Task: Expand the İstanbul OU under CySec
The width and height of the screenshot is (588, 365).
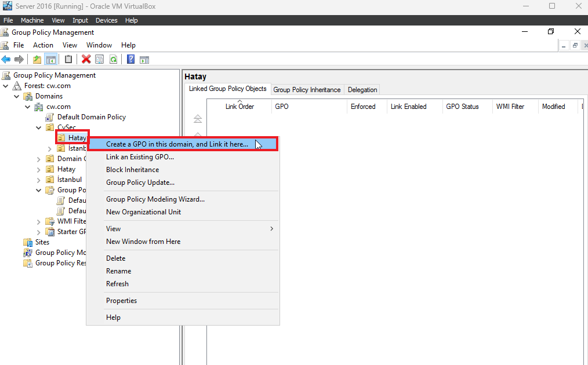Action: click(49, 149)
